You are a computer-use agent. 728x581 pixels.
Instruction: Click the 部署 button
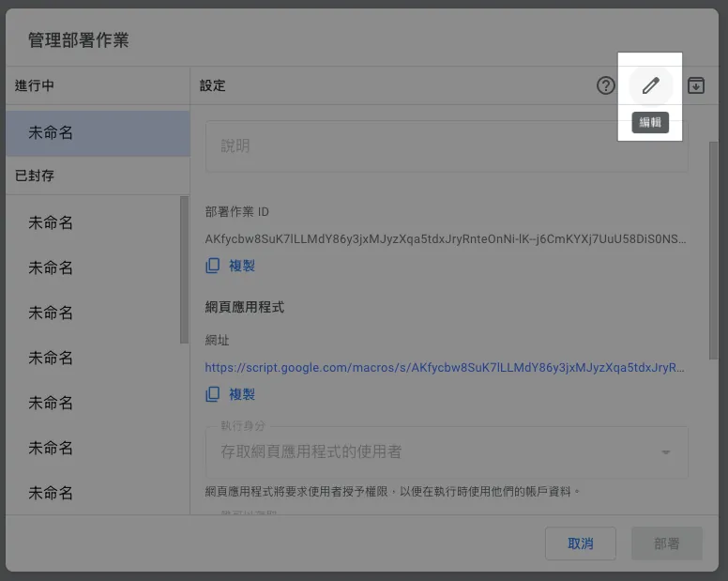pos(666,543)
